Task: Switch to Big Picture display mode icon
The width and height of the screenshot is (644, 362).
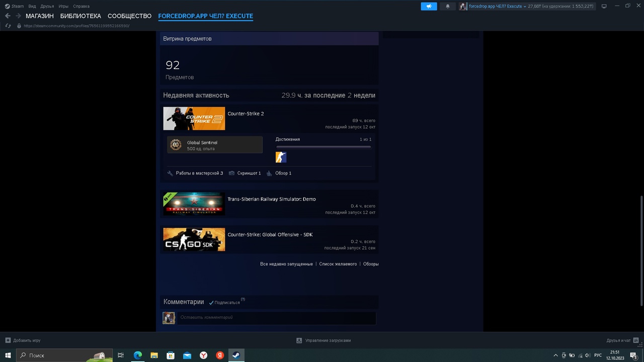Action: [x=604, y=6]
